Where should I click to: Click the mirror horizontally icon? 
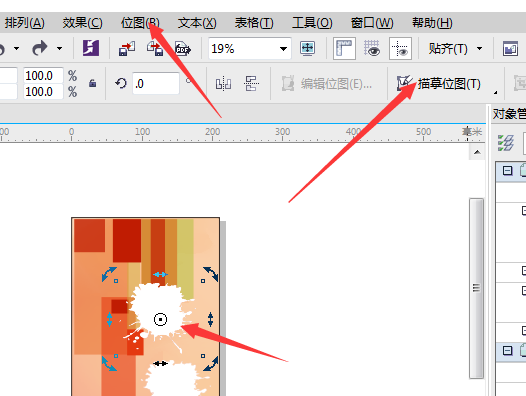click(x=223, y=83)
